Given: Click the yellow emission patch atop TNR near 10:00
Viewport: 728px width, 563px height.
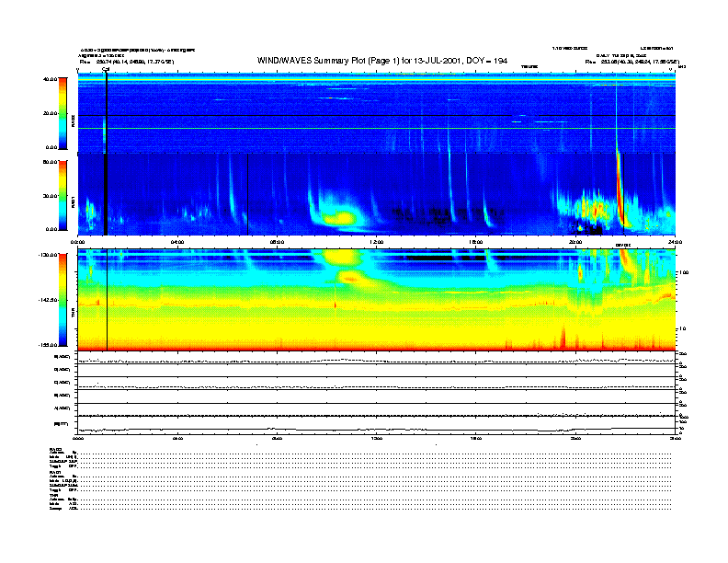Looking at the screenshot, I should 340,257.
